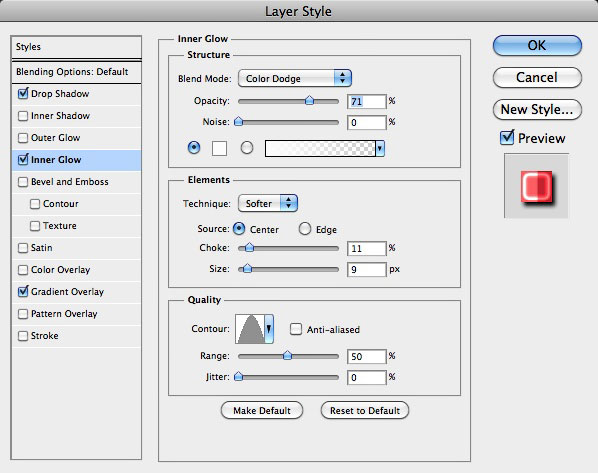The height and width of the screenshot is (473, 598).
Task: Select the gradient radio button
Action: [247, 147]
